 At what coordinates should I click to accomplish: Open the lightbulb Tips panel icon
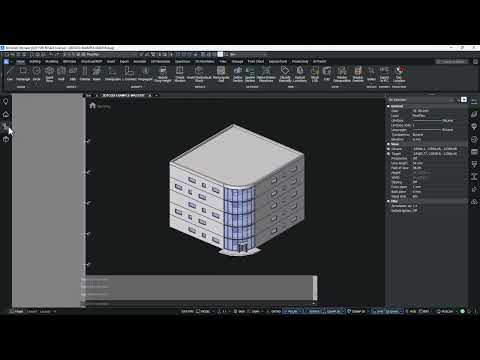click(x=6, y=102)
